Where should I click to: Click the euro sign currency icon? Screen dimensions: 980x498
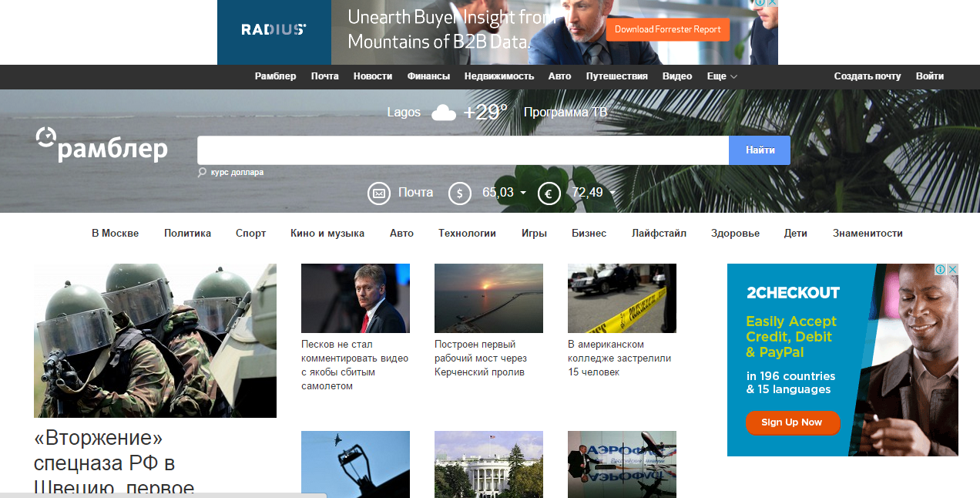[549, 193]
